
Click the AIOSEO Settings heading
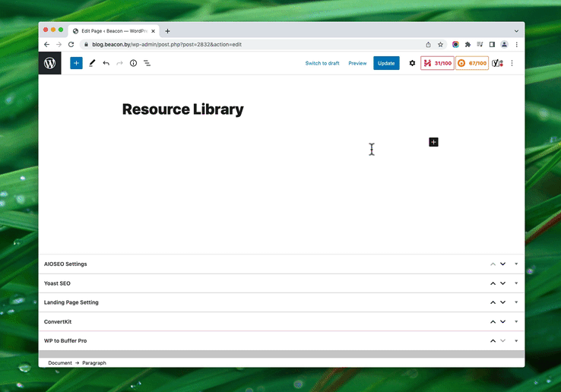click(65, 264)
